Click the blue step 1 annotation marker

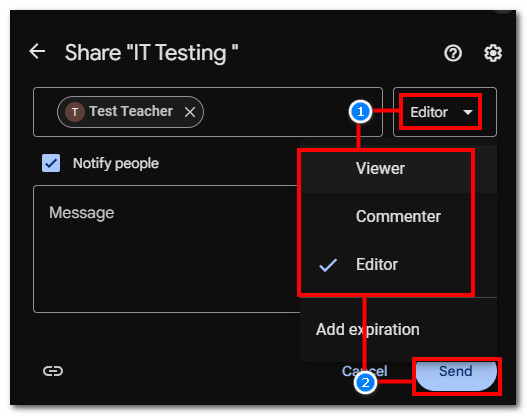(360, 112)
